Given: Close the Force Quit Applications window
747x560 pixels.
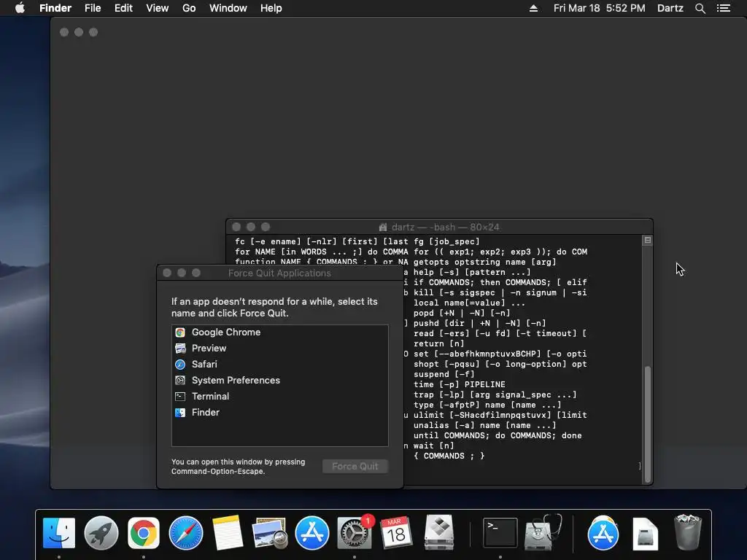Looking at the screenshot, I should point(167,273).
